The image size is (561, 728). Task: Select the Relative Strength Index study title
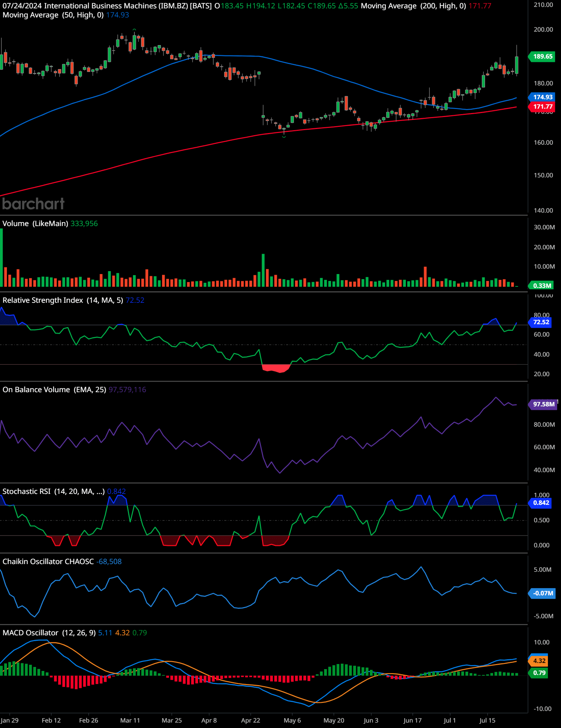pyautogui.click(x=63, y=300)
